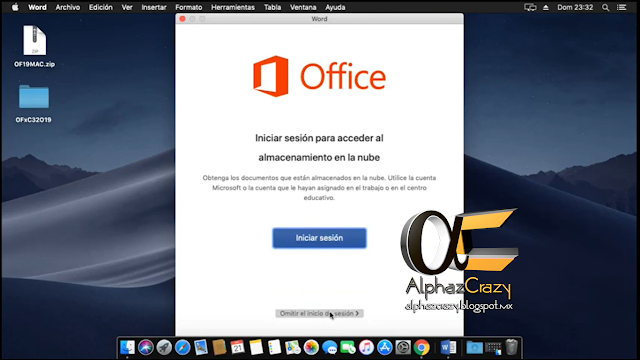The image size is (640, 360).
Task: Select the OFxC32019 folder on desktop
Action: click(33, 104)
